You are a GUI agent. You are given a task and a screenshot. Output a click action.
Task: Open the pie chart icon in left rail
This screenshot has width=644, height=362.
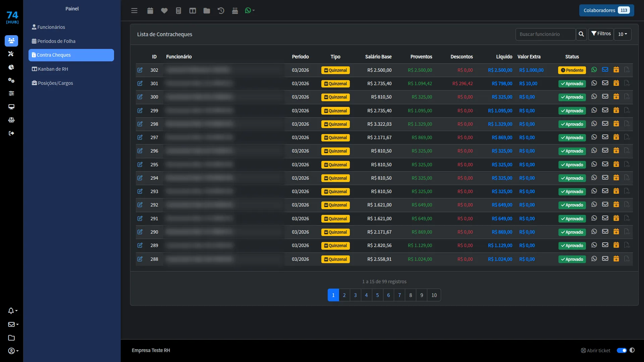pyautogui.click(x=11, y=67)
